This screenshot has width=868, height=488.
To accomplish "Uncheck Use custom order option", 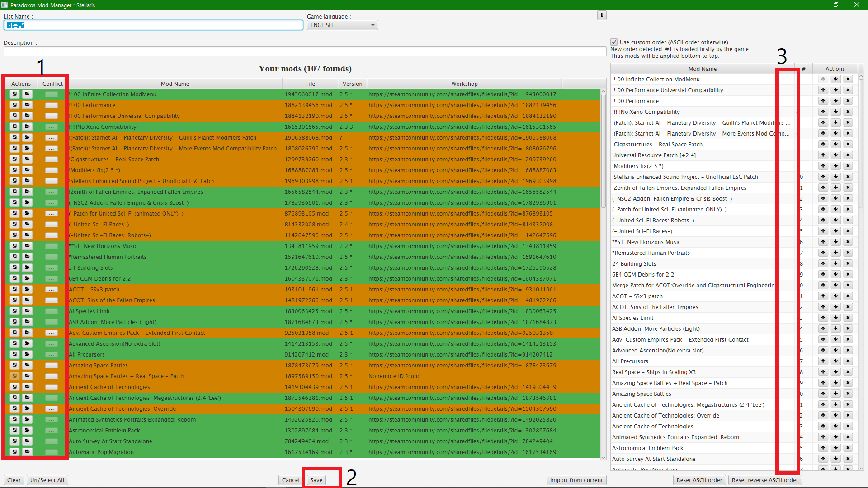I will coord(613,42).
